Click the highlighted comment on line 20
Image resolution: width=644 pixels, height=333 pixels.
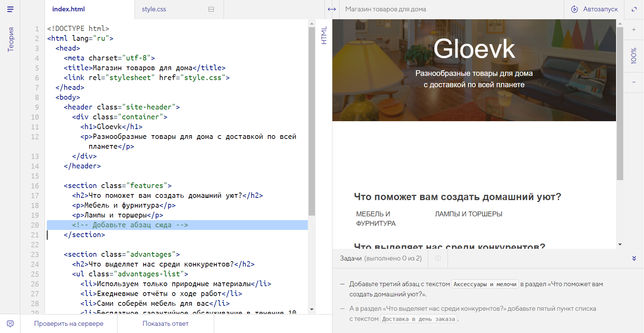point(130,225)
